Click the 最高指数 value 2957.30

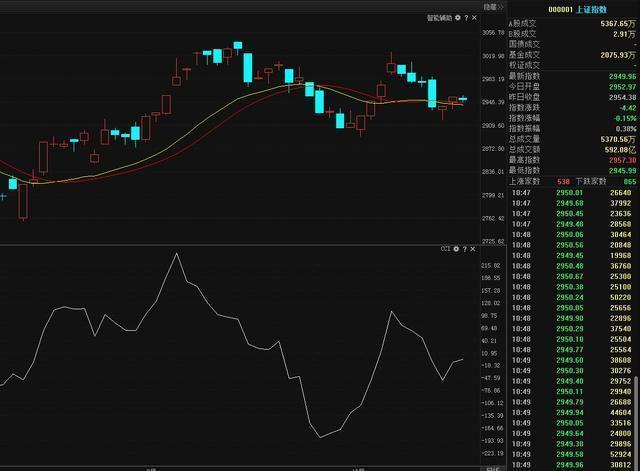619,161
